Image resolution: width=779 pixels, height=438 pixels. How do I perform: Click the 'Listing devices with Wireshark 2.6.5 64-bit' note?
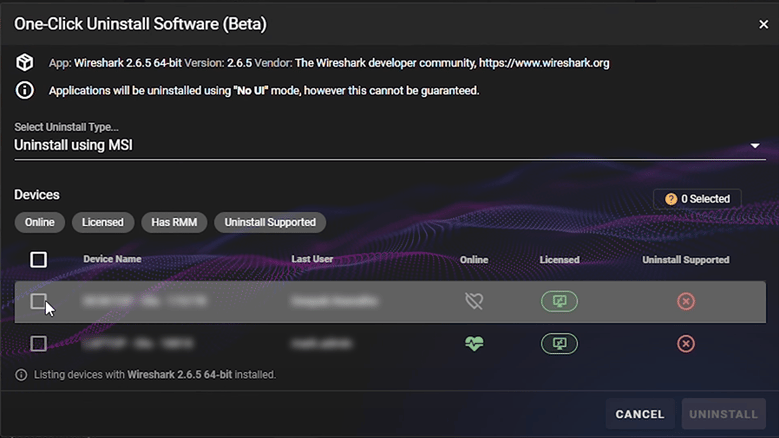click(x=155, y=374)
